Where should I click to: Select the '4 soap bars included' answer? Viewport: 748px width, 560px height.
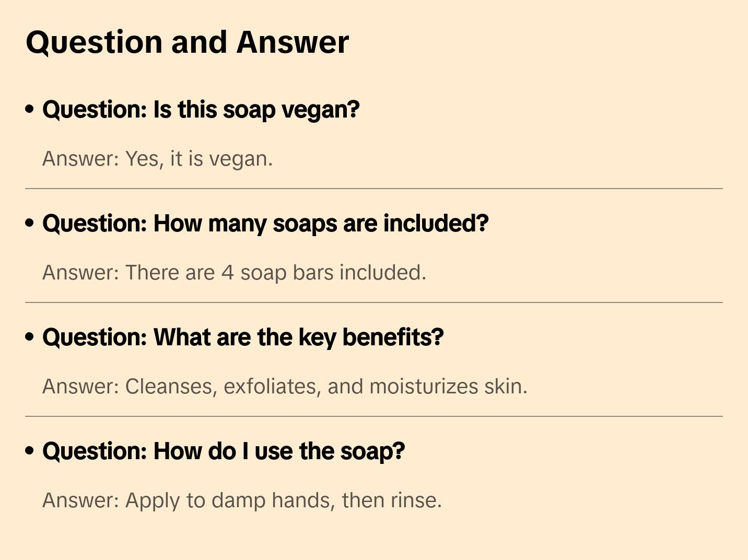234,273
